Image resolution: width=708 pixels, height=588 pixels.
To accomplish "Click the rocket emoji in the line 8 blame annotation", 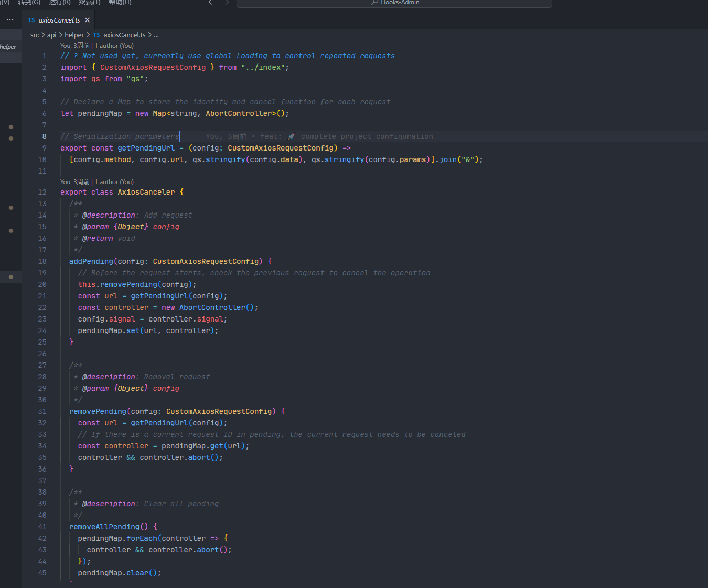I will (291, 136).
